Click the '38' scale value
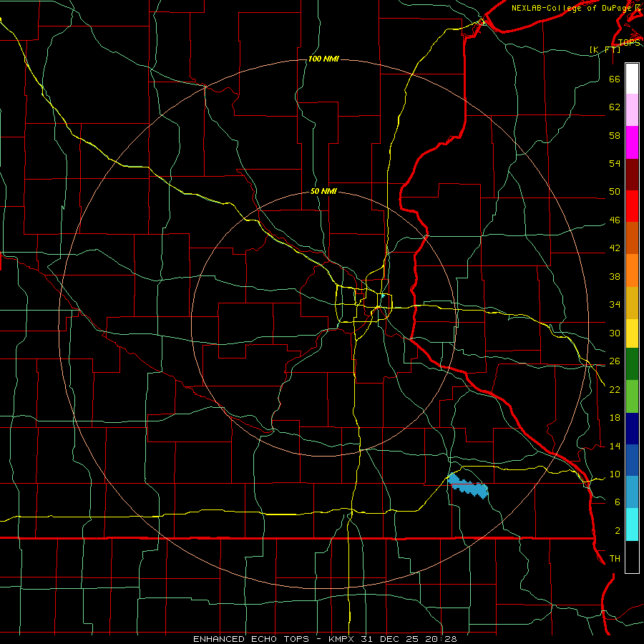Screen dimensions: 644x644 click(615, 277)
